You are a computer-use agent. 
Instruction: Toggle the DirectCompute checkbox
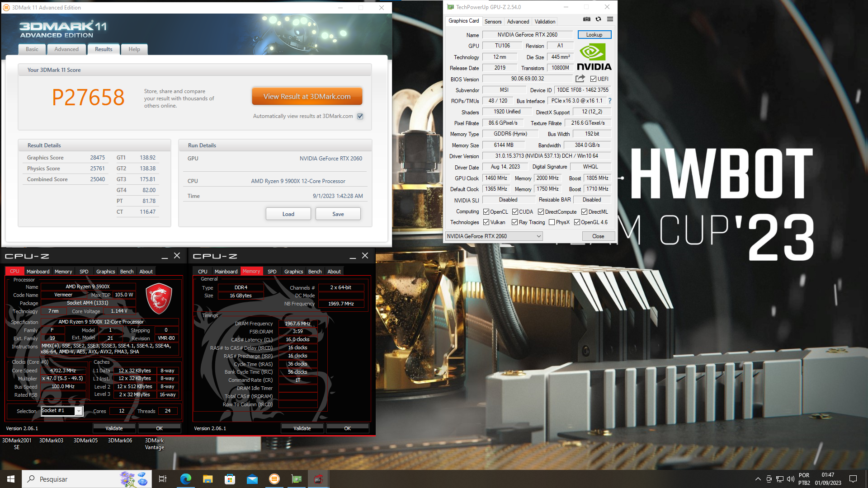click(541, 211)
